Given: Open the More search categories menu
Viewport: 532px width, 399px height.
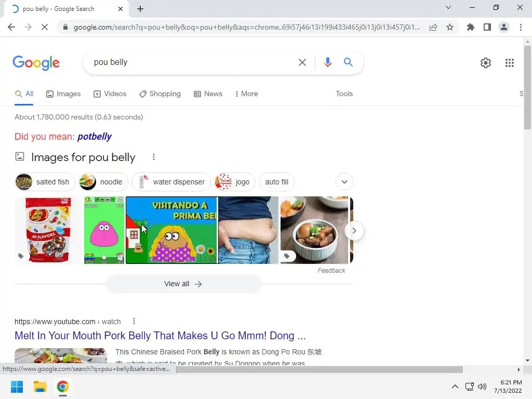Looking at the screenshot, I should [x=247, y=94].
